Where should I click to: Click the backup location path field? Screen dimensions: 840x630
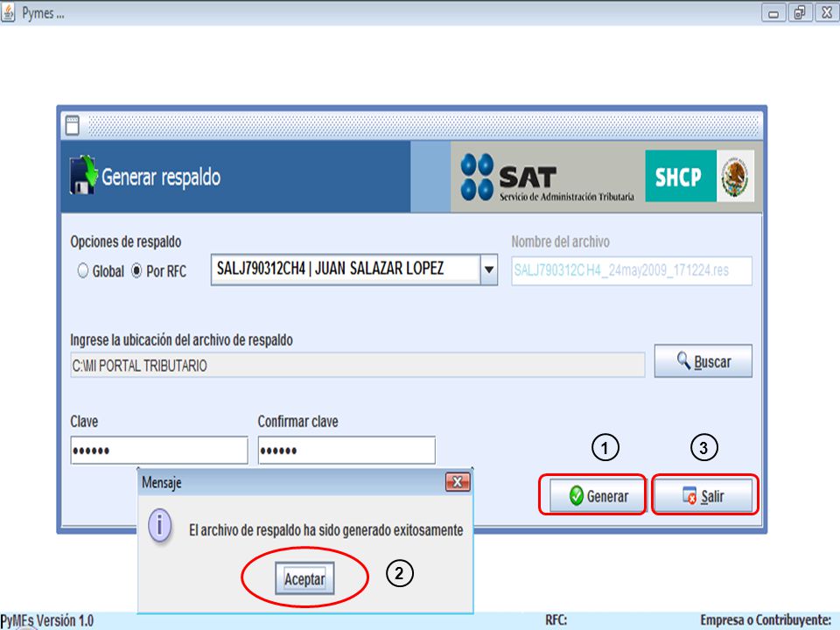[357, 366]
